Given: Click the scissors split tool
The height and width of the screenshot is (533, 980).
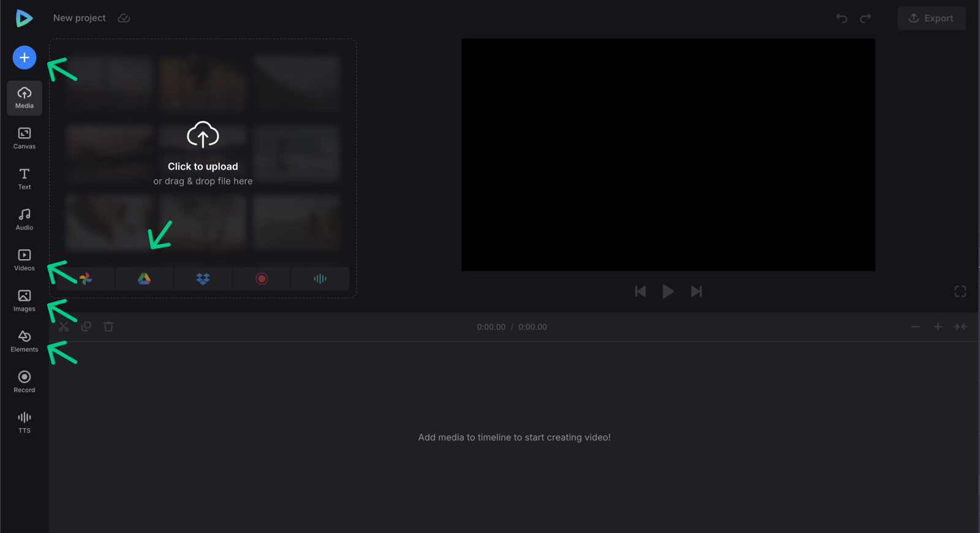Looking at the screenshot, I should (x=64, y=327).
